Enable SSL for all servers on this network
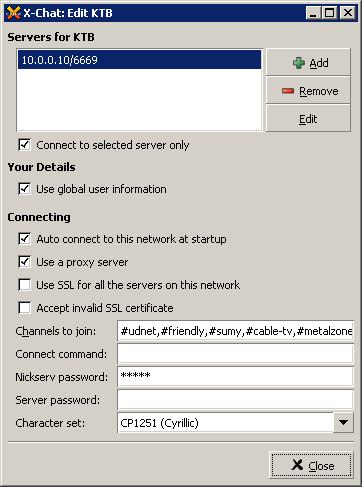This screenshot has height=487, width=362. [x=25, y=285]
